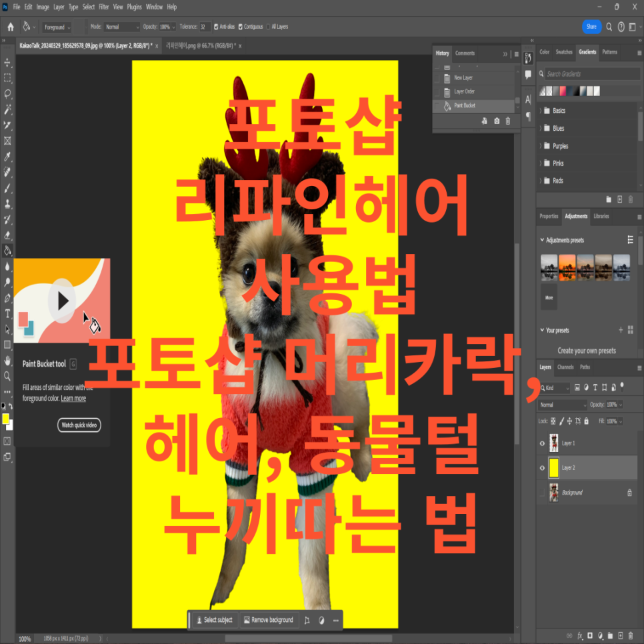Toggle the Contiguous checkbox
644x644 pixels.
pos(241,27)
